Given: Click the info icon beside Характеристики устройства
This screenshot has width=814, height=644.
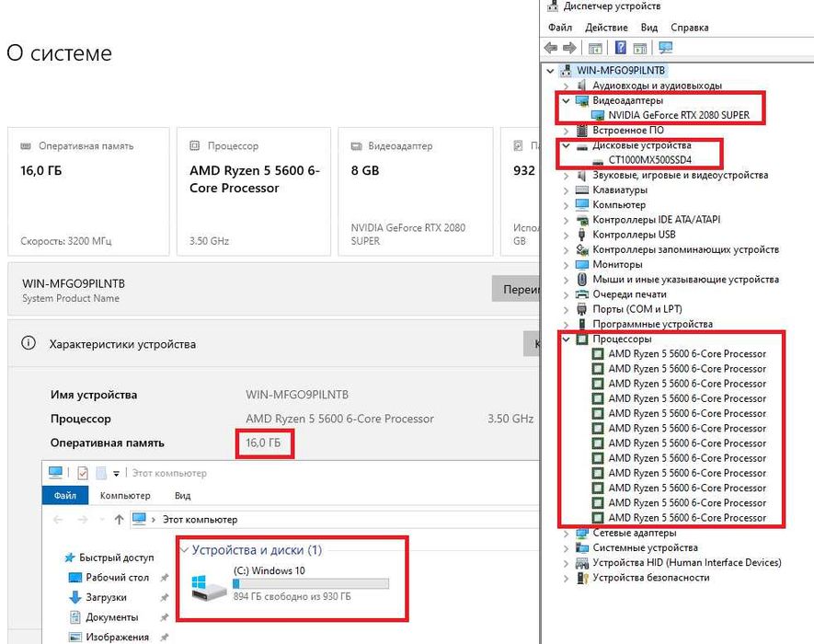Looking at the screenshot, I should [29, 343].
